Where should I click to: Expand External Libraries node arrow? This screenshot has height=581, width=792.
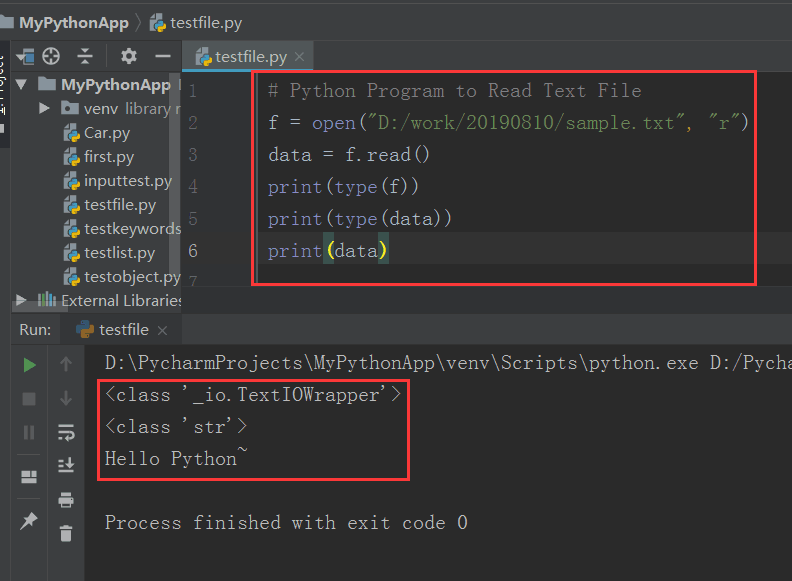[21, 300]
